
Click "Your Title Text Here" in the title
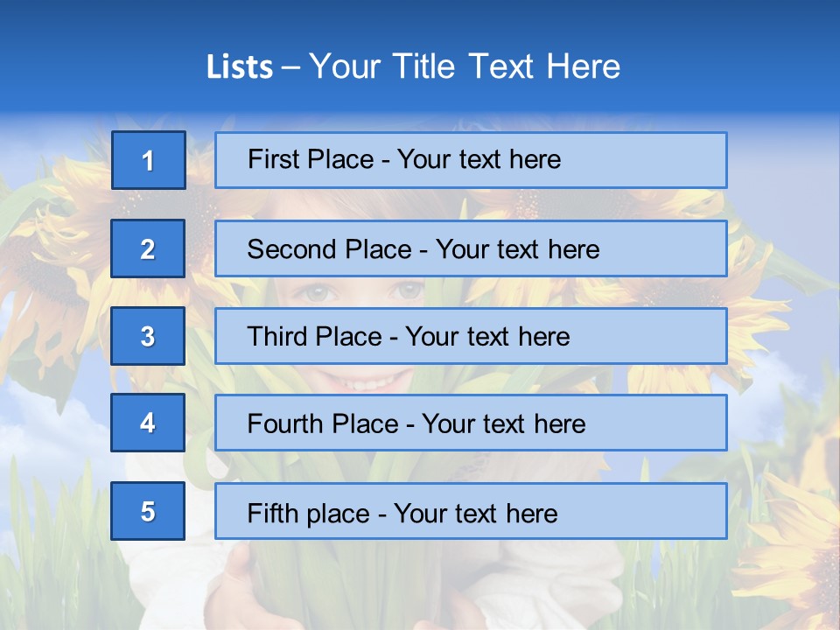464,67
